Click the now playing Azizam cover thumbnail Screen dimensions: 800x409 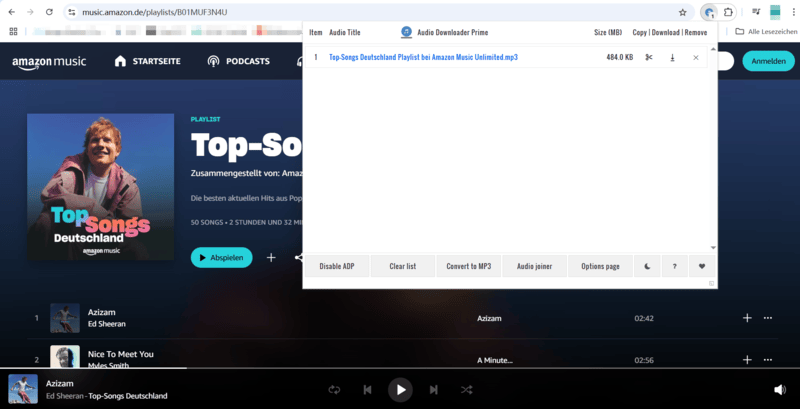23,389
